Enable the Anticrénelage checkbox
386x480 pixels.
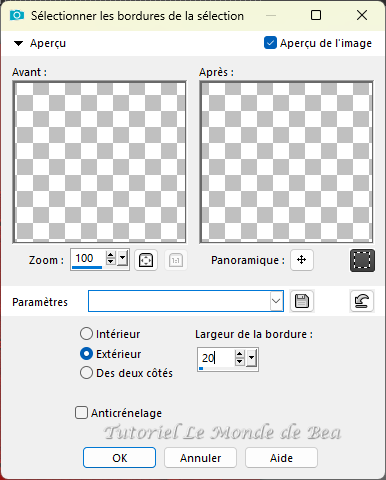(81, 412)
